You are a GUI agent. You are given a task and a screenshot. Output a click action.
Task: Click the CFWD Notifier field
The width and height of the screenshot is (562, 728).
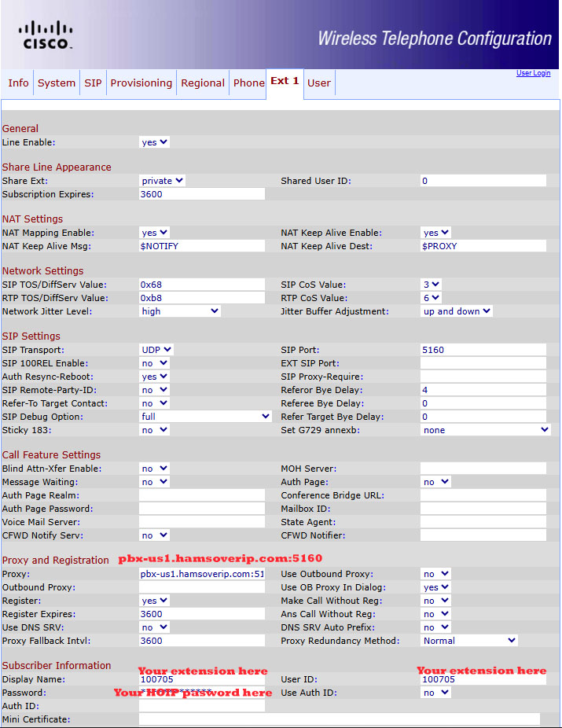pos(483,535)
